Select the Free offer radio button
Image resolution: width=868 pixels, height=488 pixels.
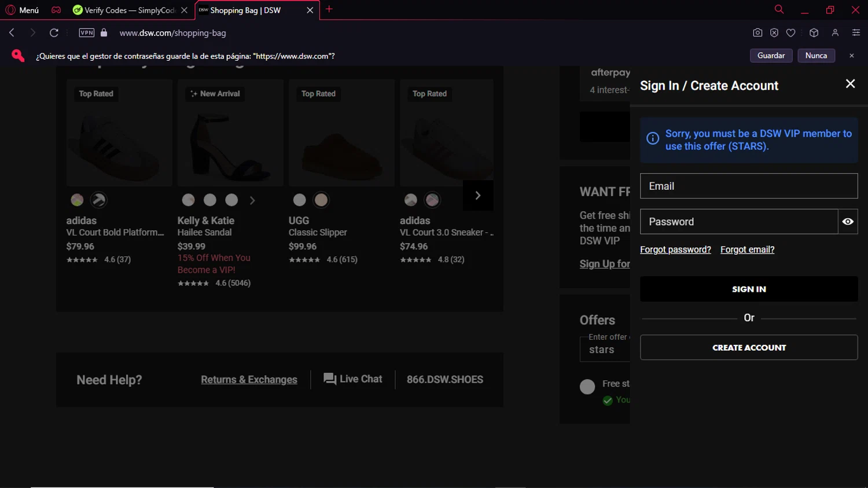[x=587, y=387]
